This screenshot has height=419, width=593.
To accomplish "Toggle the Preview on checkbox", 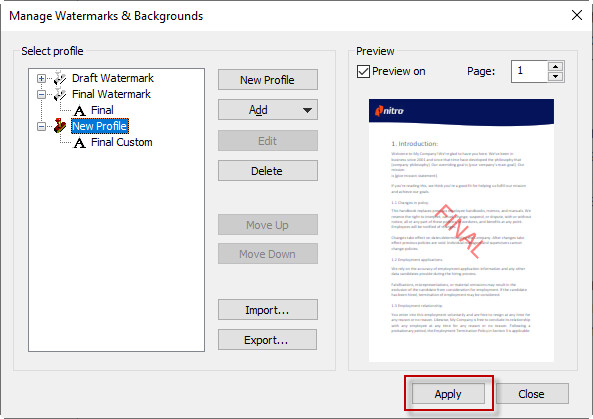I will coord(363,71).
